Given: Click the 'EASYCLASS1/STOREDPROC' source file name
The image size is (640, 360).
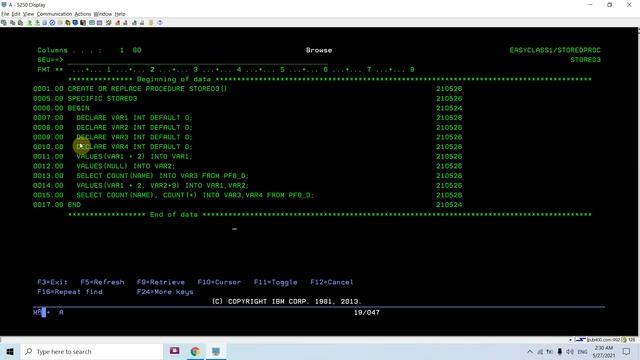Looking at the screenshot, I should coord(555,50).
